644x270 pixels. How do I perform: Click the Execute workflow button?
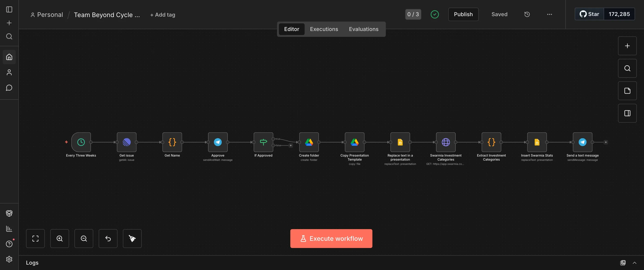[x=331, y=238]
